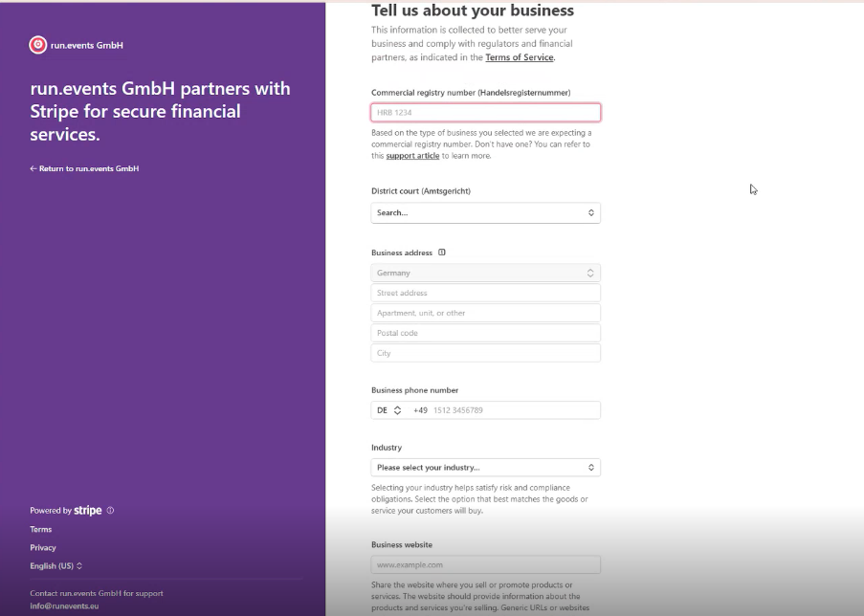Click the run.events GmbH logo icon
The height and width of the screenshot is (616, 864).
click(x=38, y=45)
